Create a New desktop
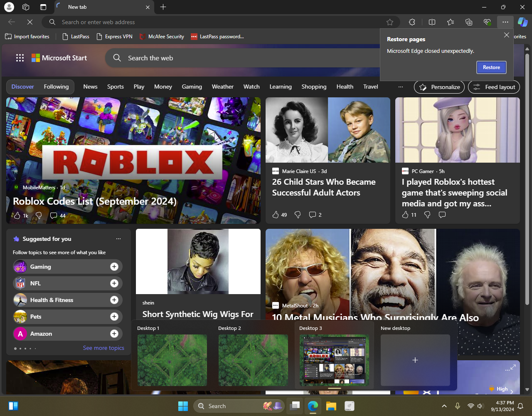 (415, 360)
